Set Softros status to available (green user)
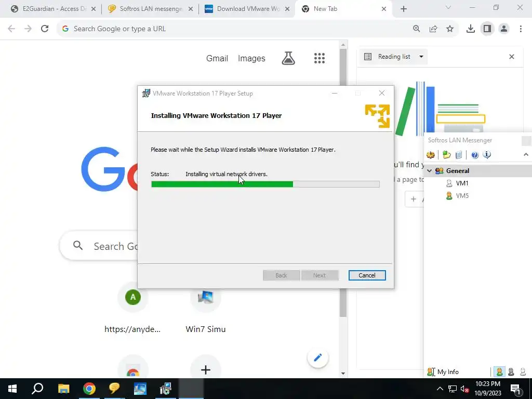 click(499, 372)
